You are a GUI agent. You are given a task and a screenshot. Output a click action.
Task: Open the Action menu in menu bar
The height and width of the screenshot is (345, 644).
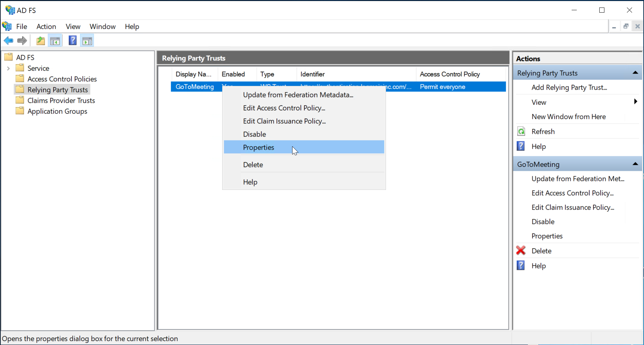point(46,27)
